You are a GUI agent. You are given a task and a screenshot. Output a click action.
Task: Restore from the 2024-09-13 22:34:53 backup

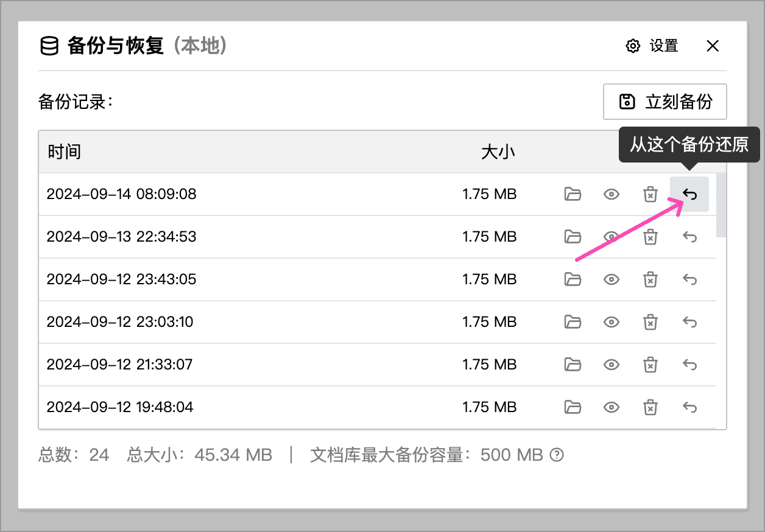(x=689, y=237)
